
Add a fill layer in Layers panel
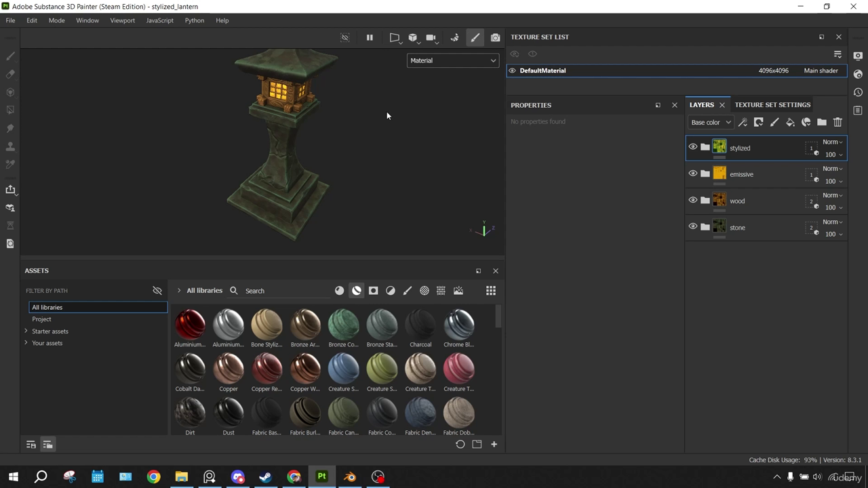click(x=790, y=123)
